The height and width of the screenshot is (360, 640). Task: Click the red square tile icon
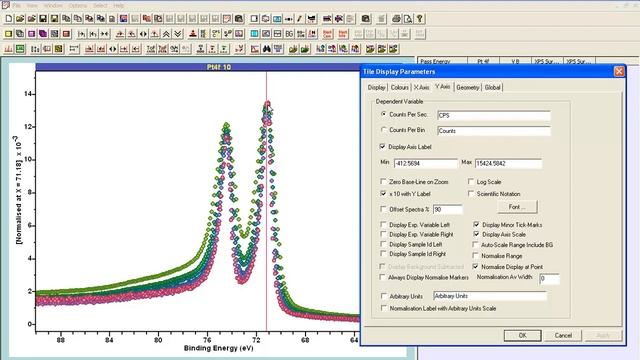coord(66,34)
